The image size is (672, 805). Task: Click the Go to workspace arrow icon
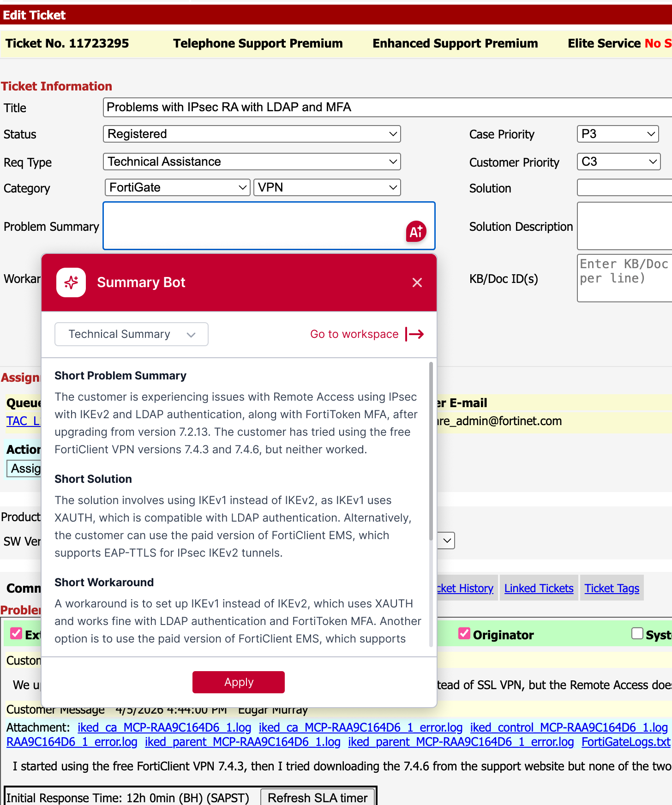414,334
